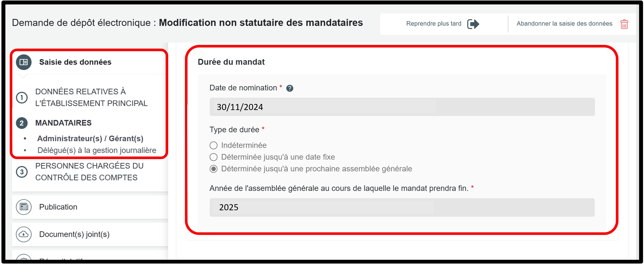Click Abandonner la saisie des données

(564, 24)
